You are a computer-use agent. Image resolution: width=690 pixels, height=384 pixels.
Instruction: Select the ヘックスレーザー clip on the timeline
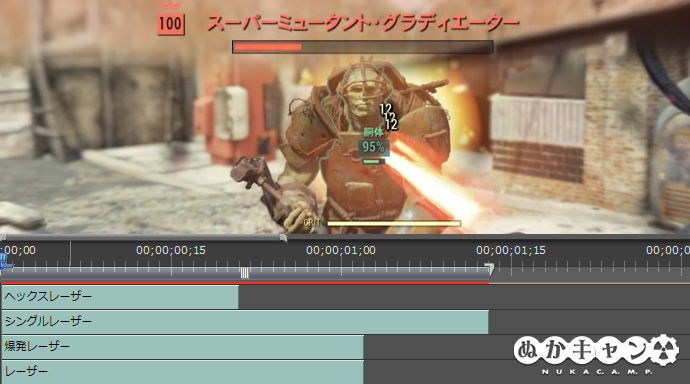coord(120,297)
